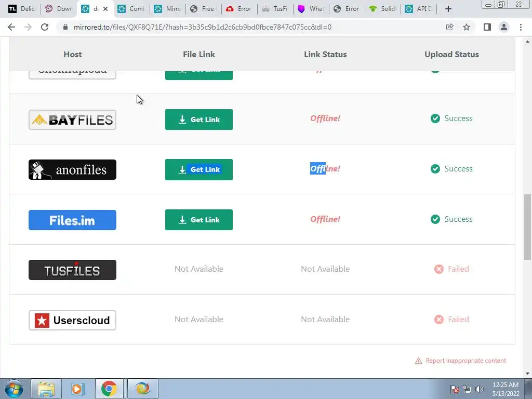Click the scrollbar down arrow
This screenshot has width=532, height=399.
[x=527, y=374]
